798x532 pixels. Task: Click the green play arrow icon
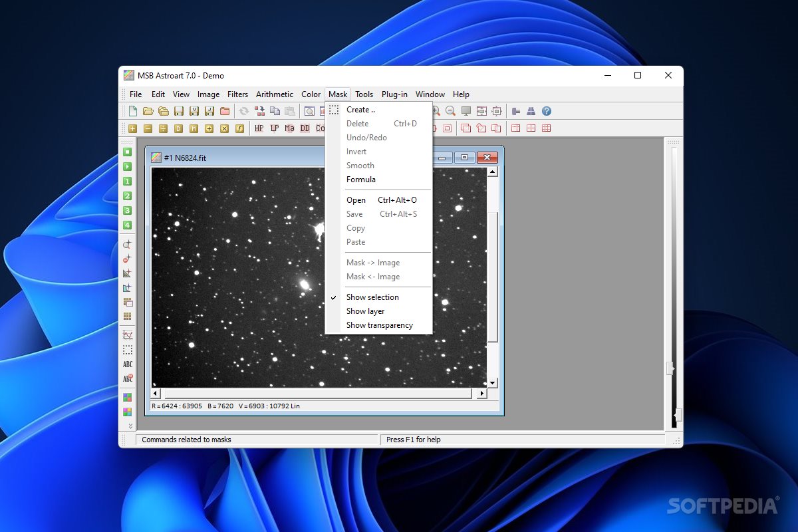tap(127, 166)
